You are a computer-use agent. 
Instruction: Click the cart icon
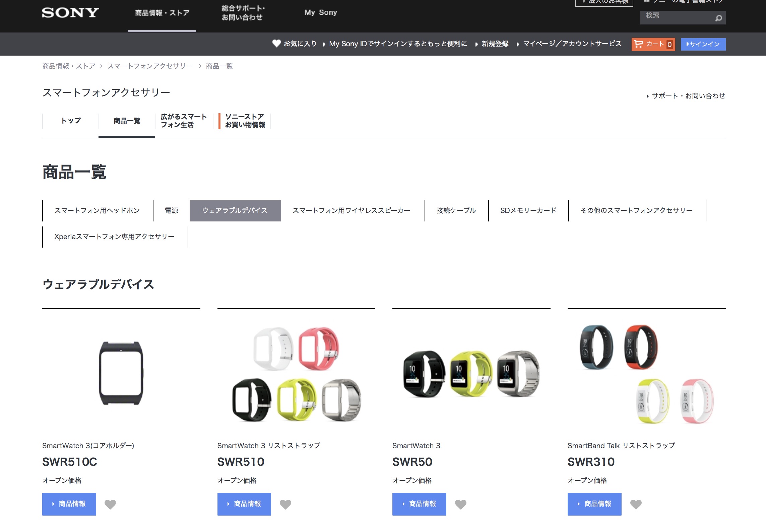[x=639, y=44]
